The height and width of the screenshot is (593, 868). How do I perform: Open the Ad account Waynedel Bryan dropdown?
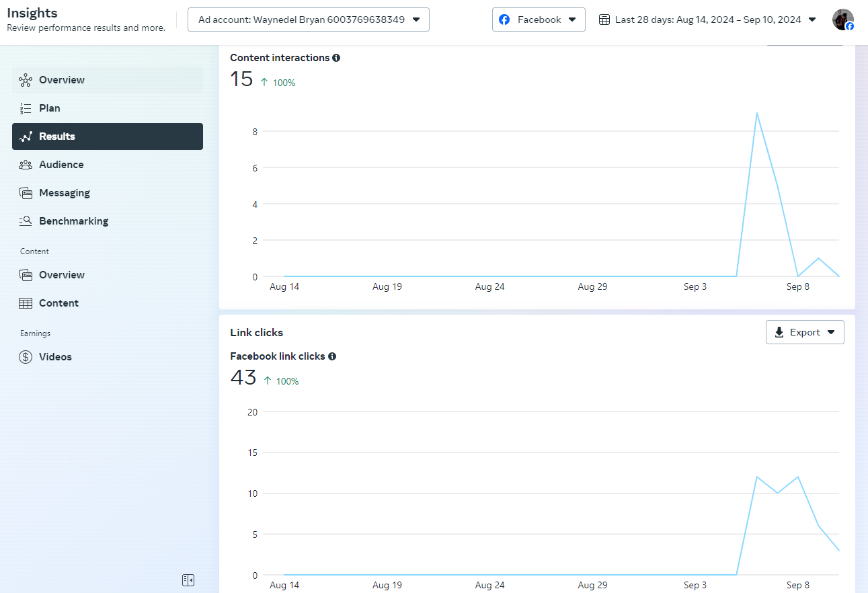click(x=309, y=19)
